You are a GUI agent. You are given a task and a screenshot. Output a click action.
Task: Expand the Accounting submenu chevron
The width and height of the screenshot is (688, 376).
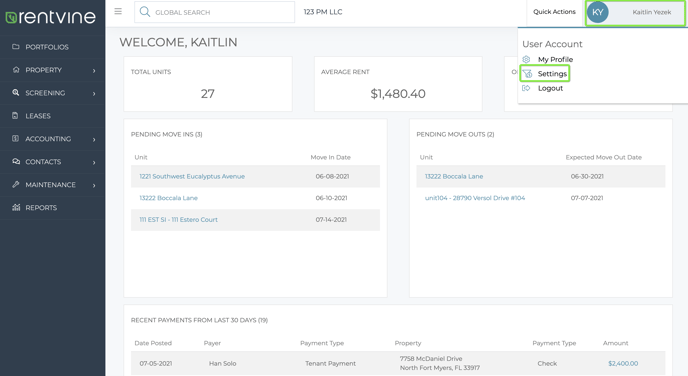(94, 140)
